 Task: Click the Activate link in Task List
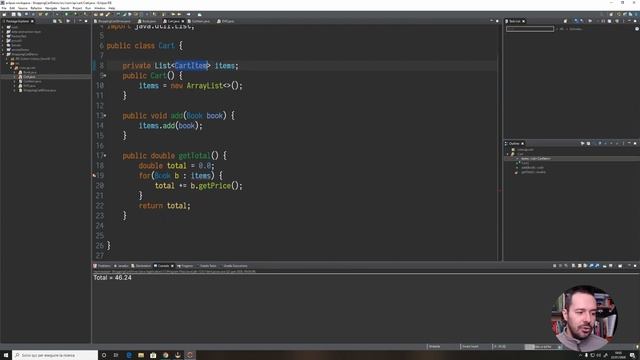coord(576,29)
